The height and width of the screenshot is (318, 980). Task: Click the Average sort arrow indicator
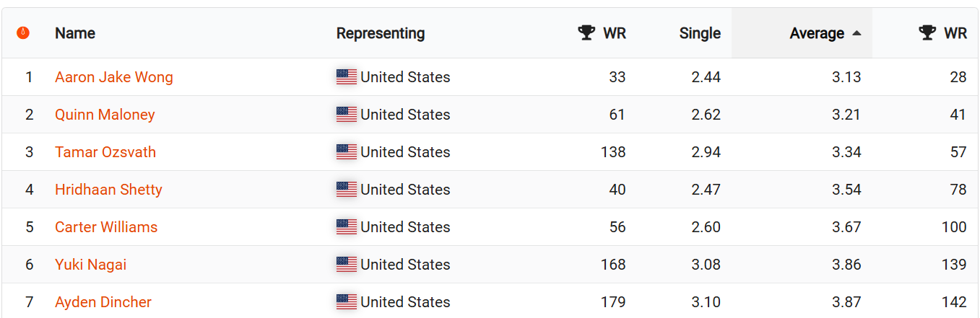(857, 33)
